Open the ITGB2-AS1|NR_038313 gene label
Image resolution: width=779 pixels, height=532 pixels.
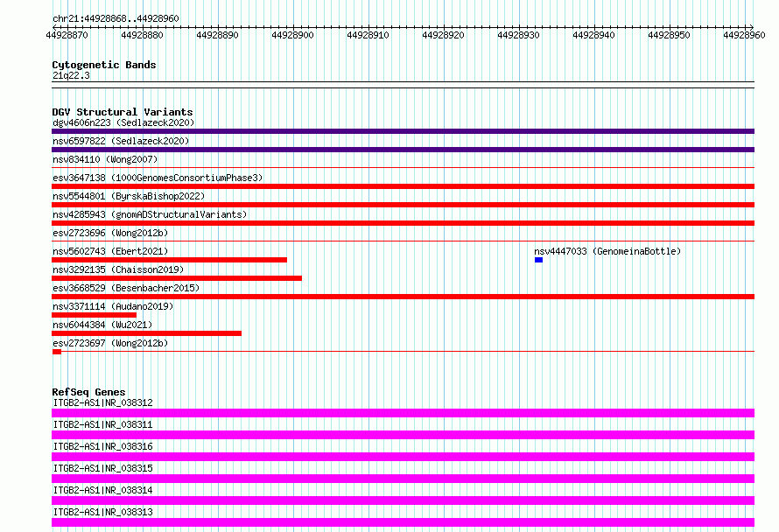point(102,512)
